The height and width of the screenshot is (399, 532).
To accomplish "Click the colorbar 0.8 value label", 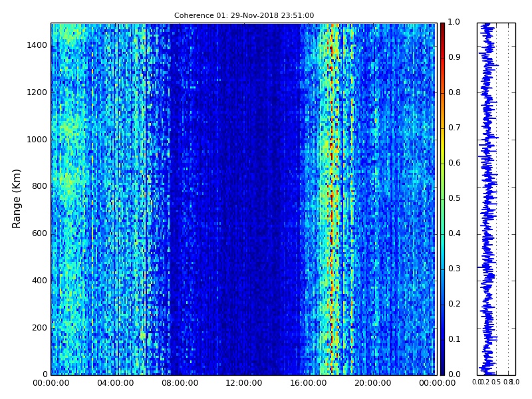I will coord(454,92).
